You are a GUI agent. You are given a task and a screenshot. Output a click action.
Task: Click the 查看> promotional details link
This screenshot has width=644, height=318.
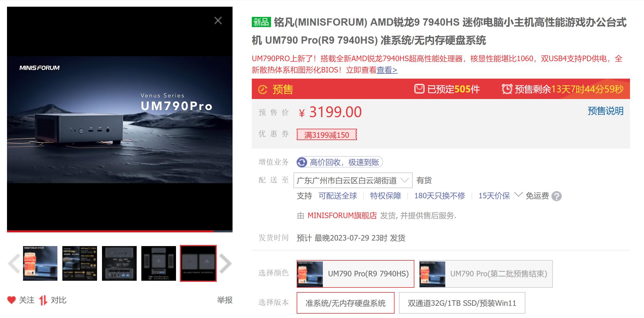click(x=387, y=70)
